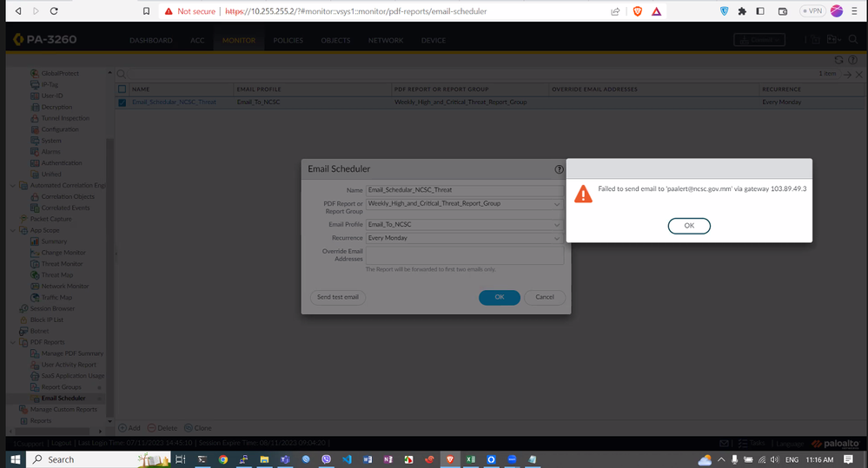The height and width of the screenshot is (468, 868).
Task: Open the extensions puzzle icon
Action: [742, 11]
